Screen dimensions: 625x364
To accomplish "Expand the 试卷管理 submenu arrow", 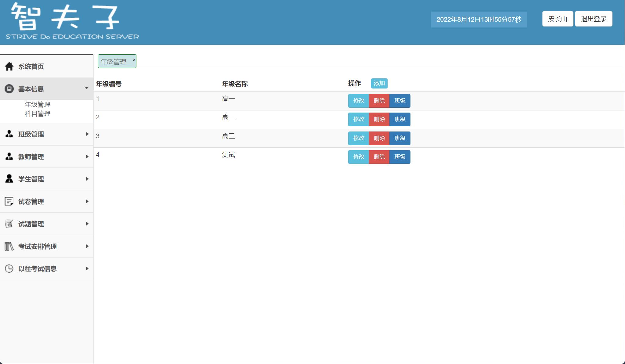I will click(x=87, y=201).
